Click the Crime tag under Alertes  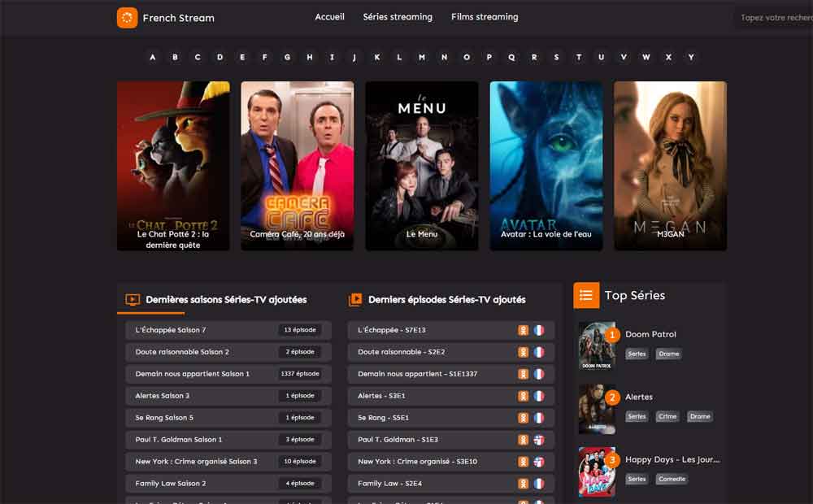pos(667,416)
